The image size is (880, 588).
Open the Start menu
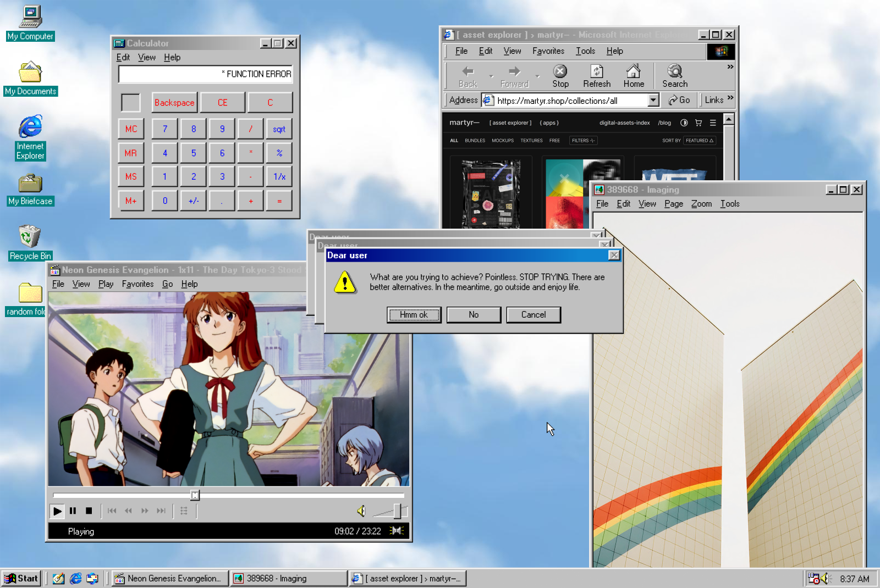(21, 578)
